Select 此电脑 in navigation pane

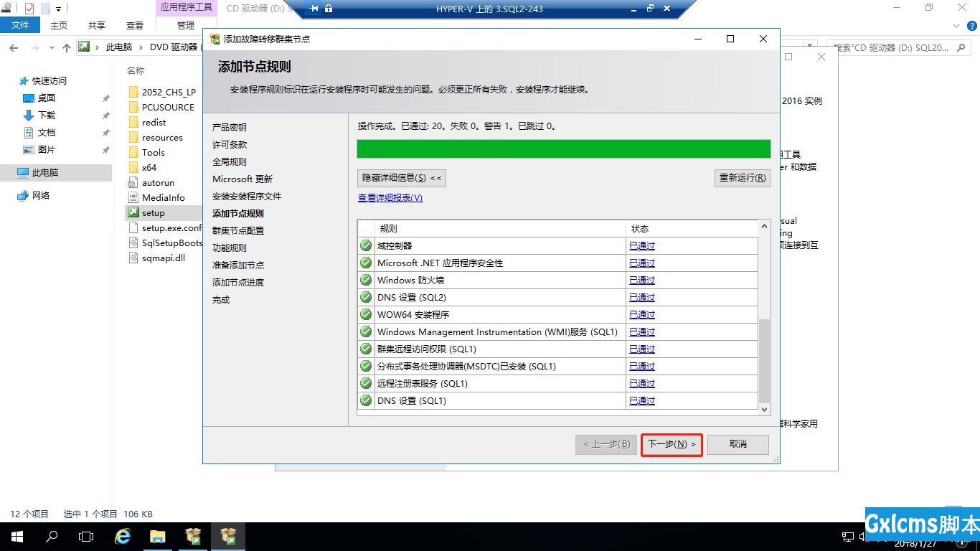pos(44,172)
